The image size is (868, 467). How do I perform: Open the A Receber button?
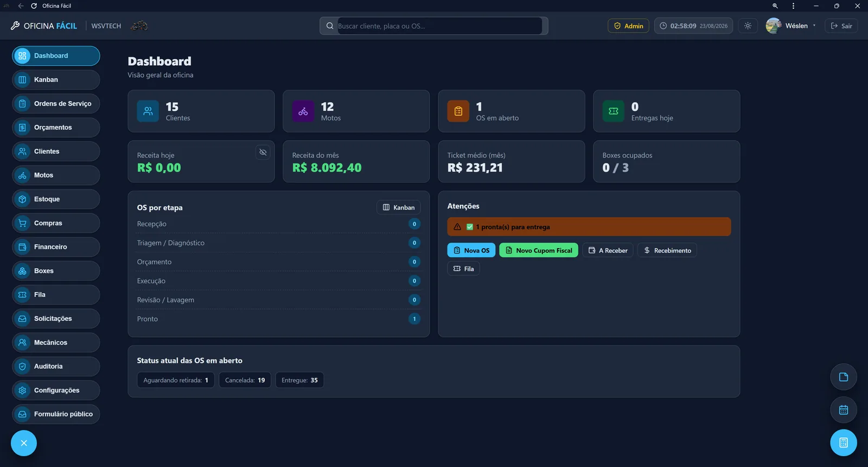pyautogui.click(x=608, y=250)
